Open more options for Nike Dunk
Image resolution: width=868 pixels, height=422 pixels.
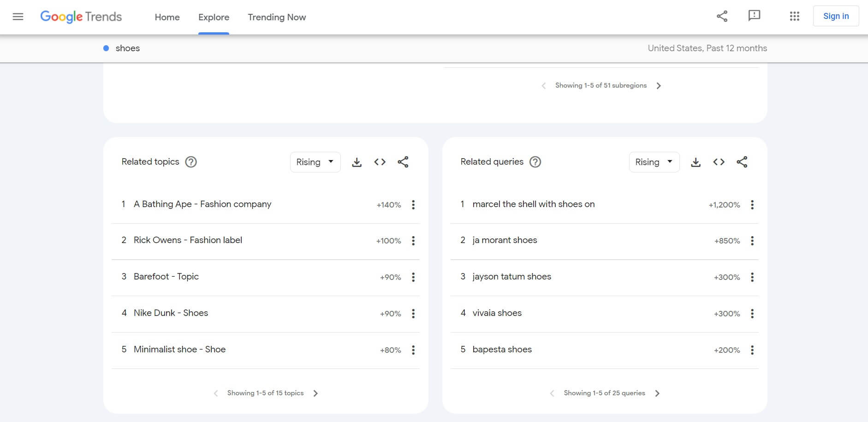coord(413,314)
